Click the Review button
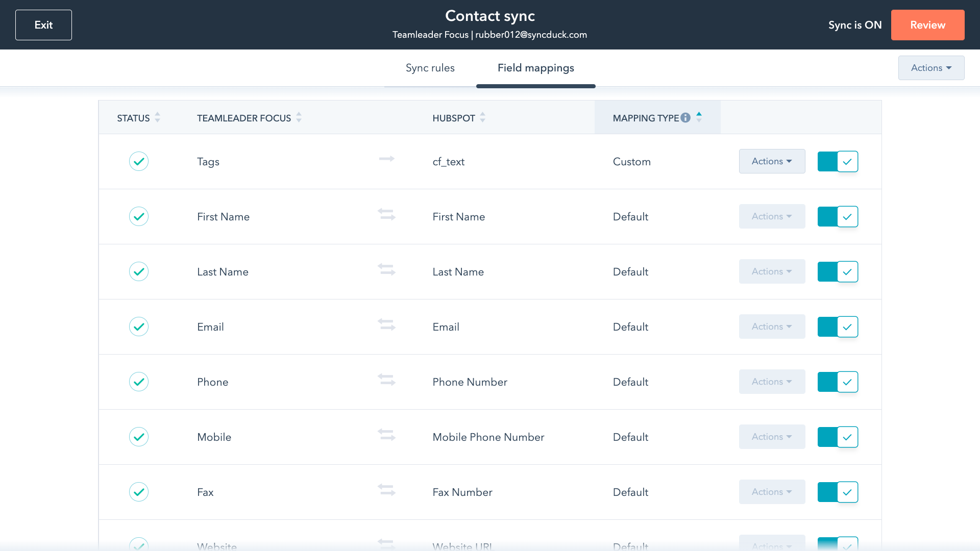Image resolution: width=980 pixels, height=551 pixels. tap(927, 25)
